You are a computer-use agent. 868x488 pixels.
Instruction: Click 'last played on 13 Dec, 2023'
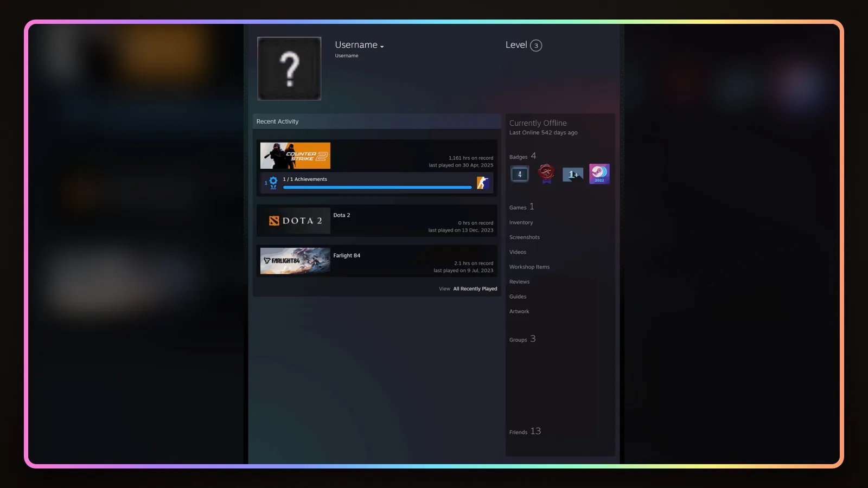[x=461, y=230]
